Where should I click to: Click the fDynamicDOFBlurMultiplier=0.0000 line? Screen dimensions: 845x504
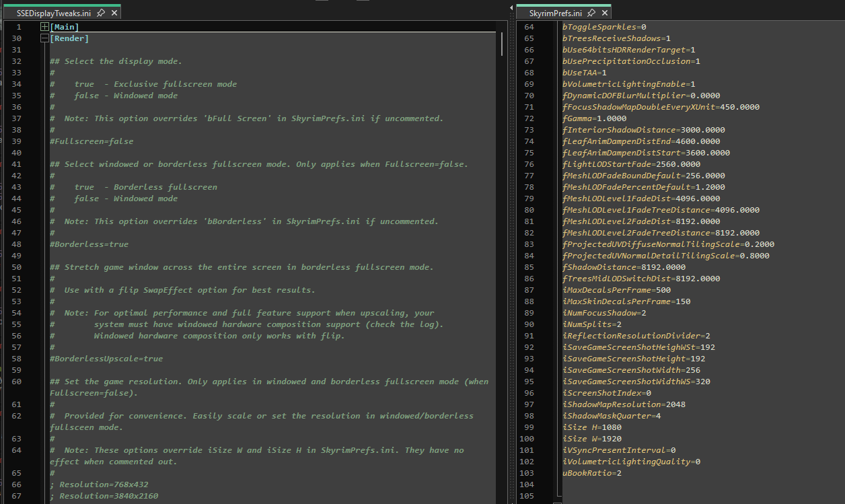641,96
